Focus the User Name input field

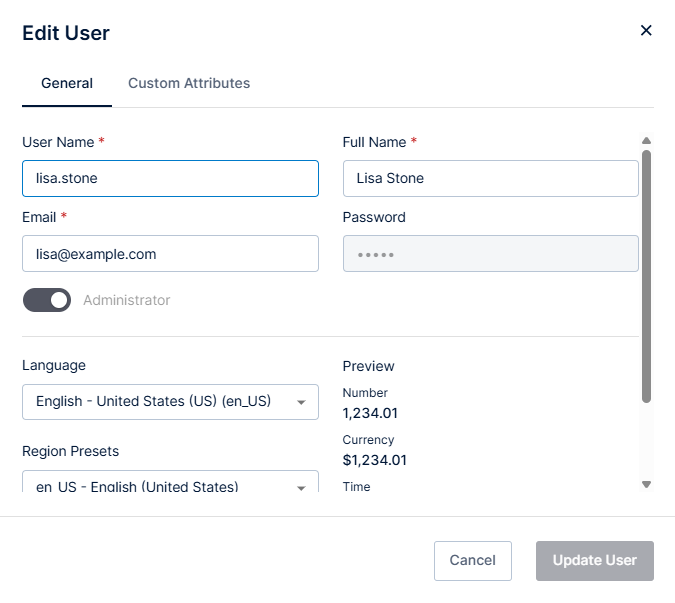click(170, 179)
